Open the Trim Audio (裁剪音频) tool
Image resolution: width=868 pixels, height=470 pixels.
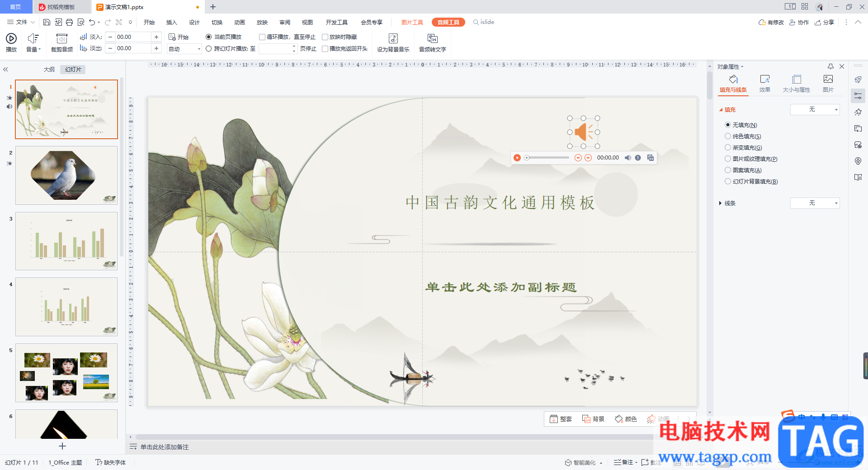coord(62,43)
